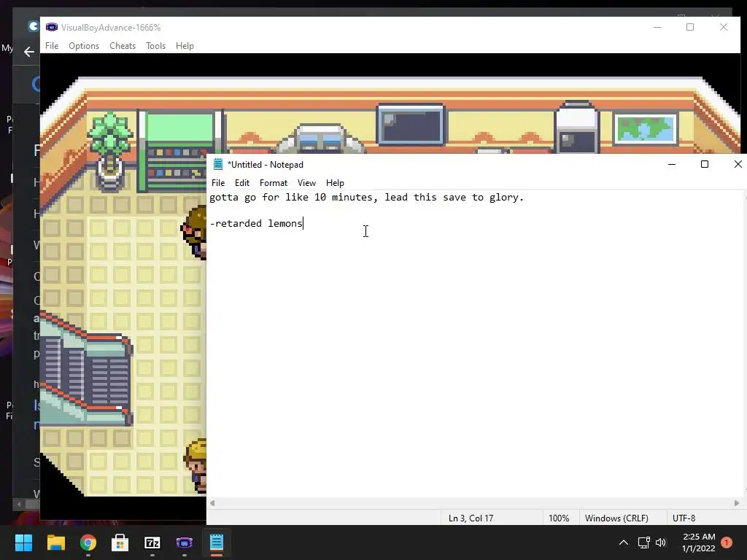Viewport: 747px width, 560px height.
Task: Click the dark TV screen on the game wall
Action: click(410, 125)
